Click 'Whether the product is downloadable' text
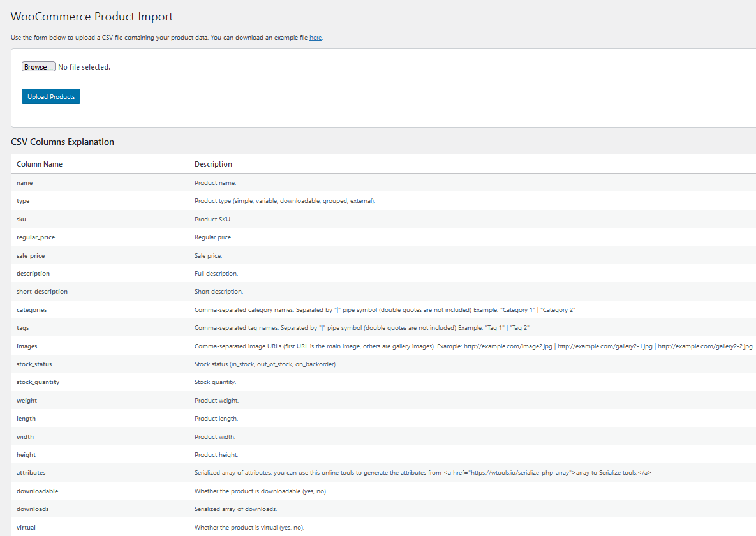 pyautogui.click(x=261, y=491)
